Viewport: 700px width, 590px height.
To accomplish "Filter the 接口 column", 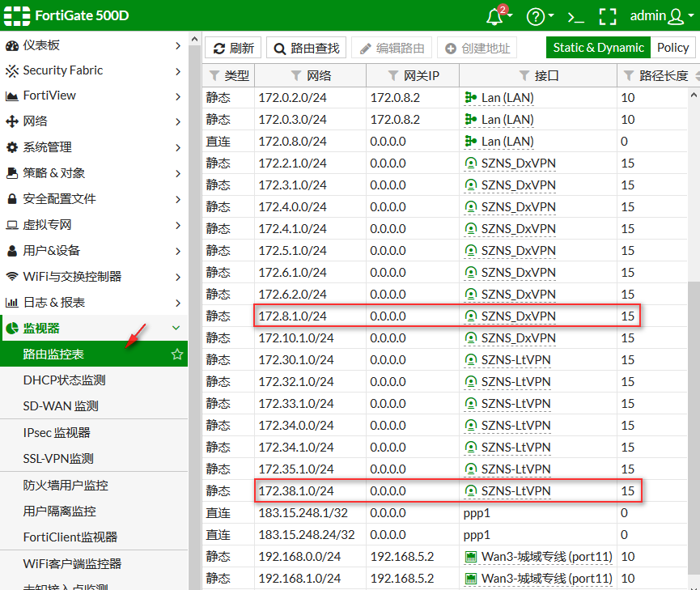I will tap(524, 76).
